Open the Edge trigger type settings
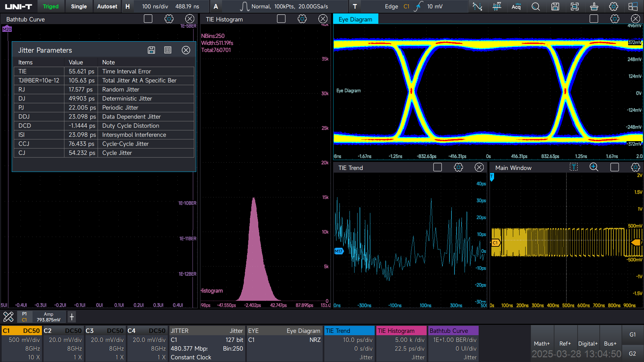This screenshot has width=644, height=362. pos(391,6)
